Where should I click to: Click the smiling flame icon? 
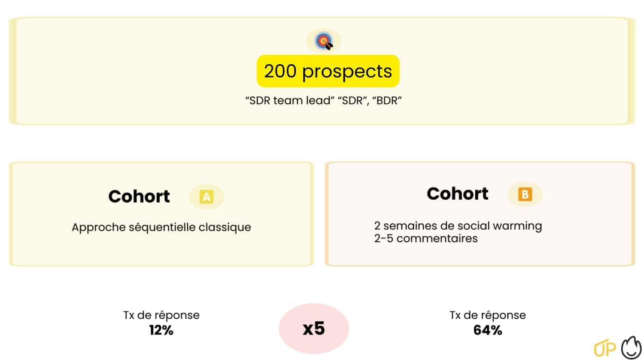(631, 347)
